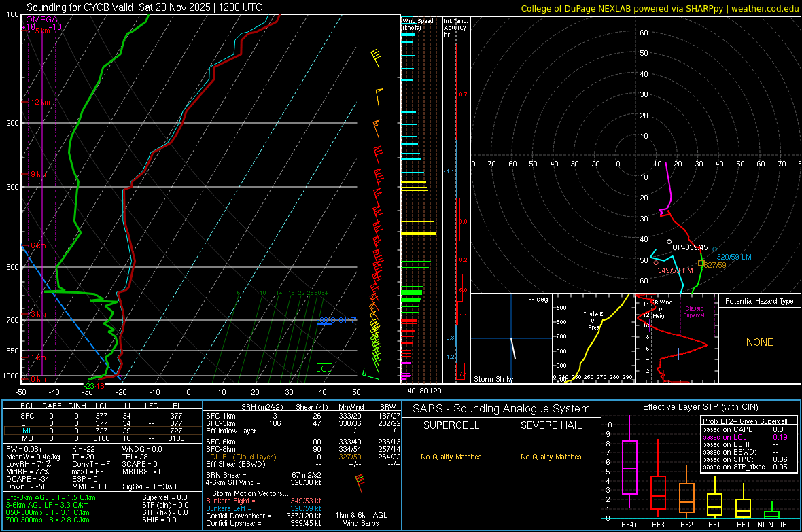Click the 'TT = 20' index
The image size is (802, 532).
point(83,457)
